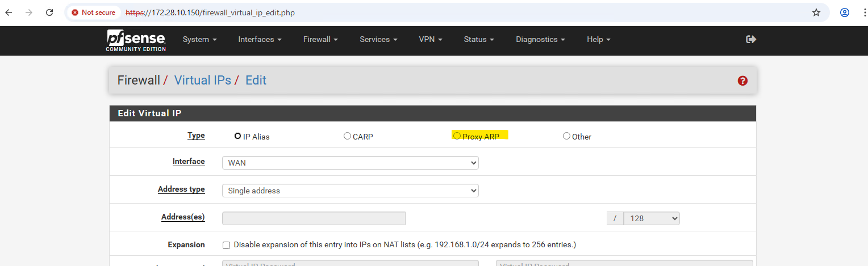Open the Diagnostics menu

click(541, 40)
